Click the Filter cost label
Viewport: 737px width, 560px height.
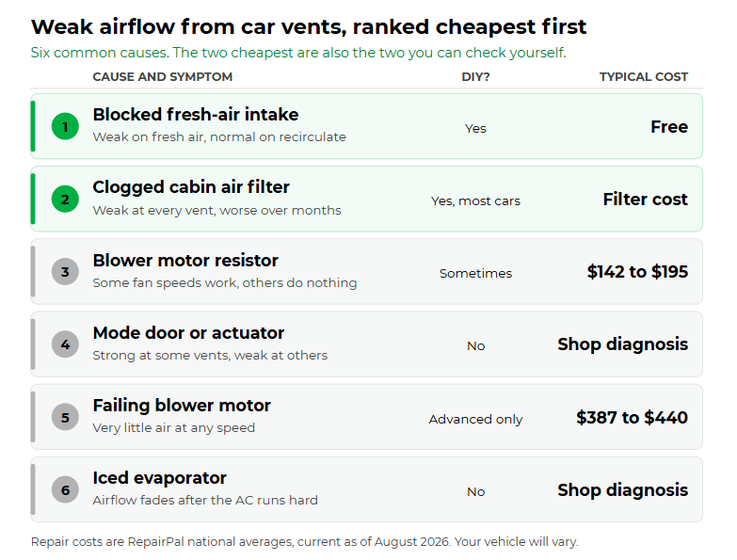(646, 200)
